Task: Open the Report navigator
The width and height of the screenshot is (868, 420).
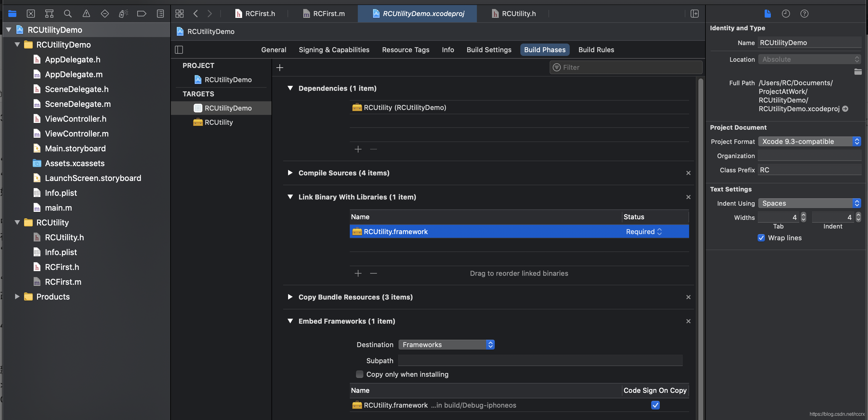Action: click(160, 14)
